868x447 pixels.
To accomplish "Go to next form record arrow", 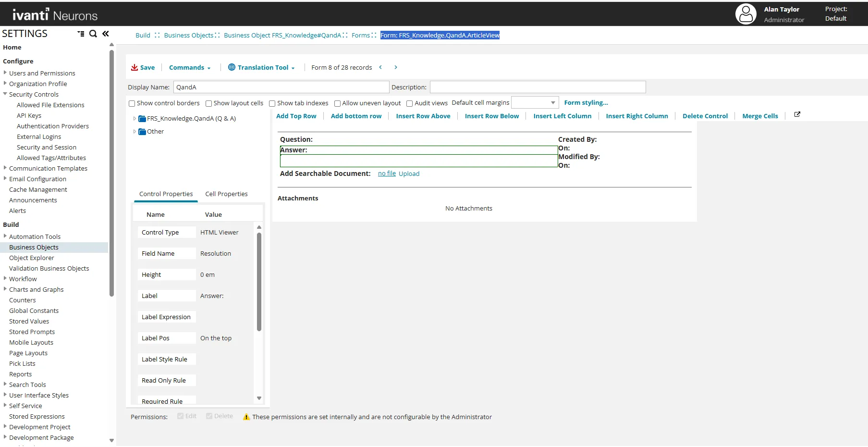I will pos(396,67).
